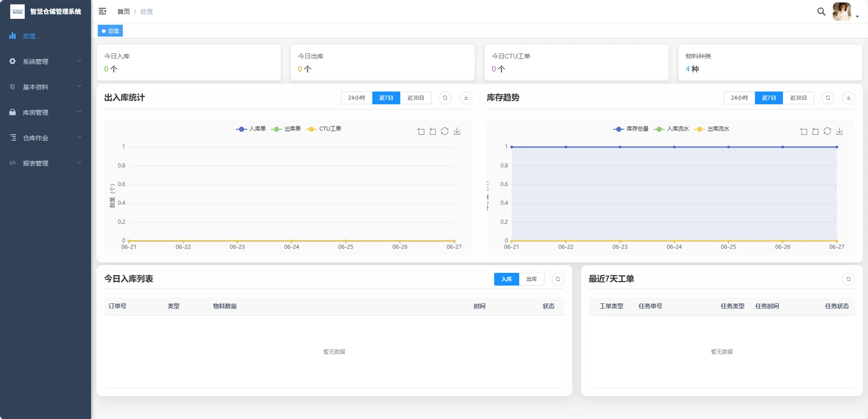Click the 物料数量 column header

225,306
